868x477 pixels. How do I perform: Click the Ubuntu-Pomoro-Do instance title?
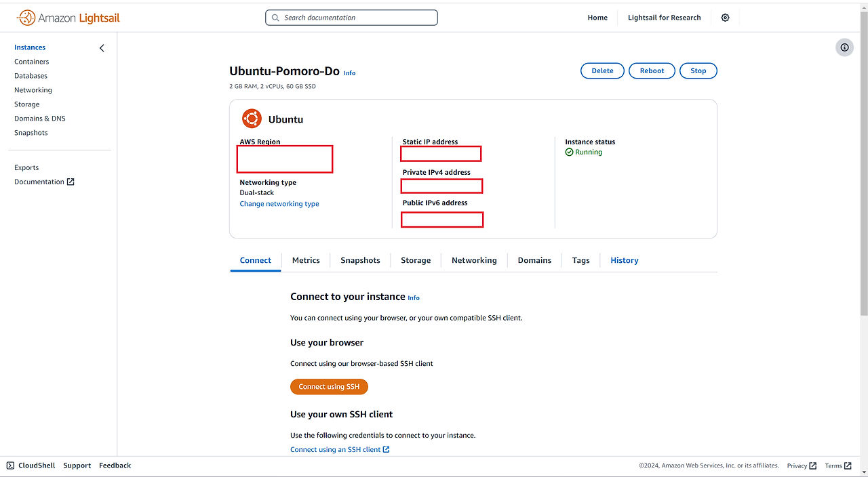(x=284, y=71)
